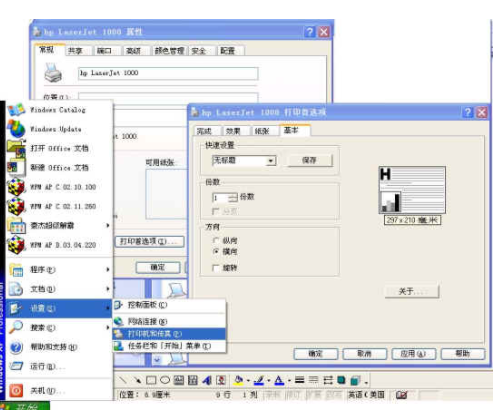
Task: Click 应用 button in Printing Preferences
Action: pyautogui.click(x=413, y=354)
